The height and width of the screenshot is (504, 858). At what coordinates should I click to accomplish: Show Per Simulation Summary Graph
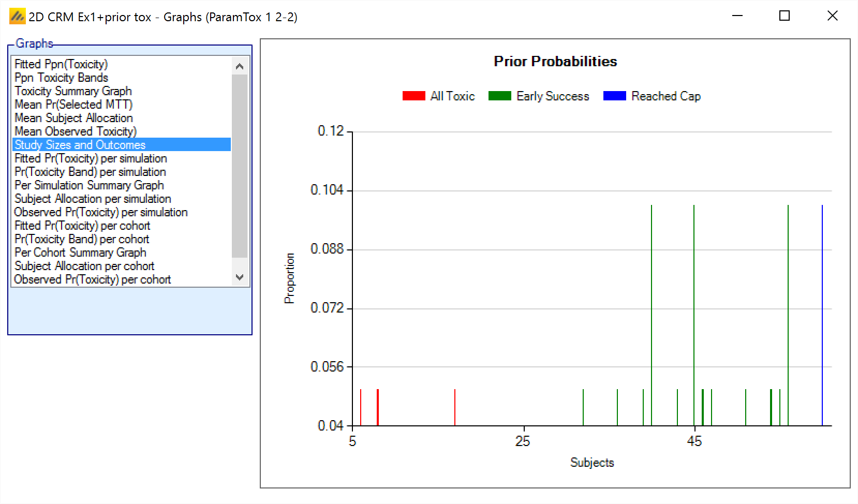pyautogui.click(x=89, y=185)
